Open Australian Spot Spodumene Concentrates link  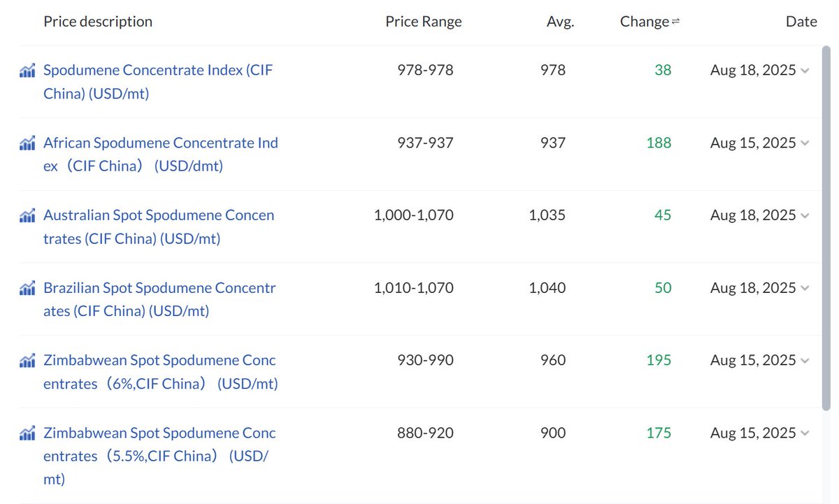[x=159, y=227]
